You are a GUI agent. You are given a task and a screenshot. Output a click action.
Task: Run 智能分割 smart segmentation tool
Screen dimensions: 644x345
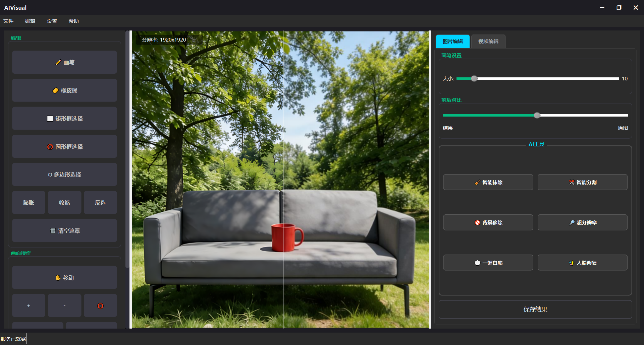[x=582, y=182]
